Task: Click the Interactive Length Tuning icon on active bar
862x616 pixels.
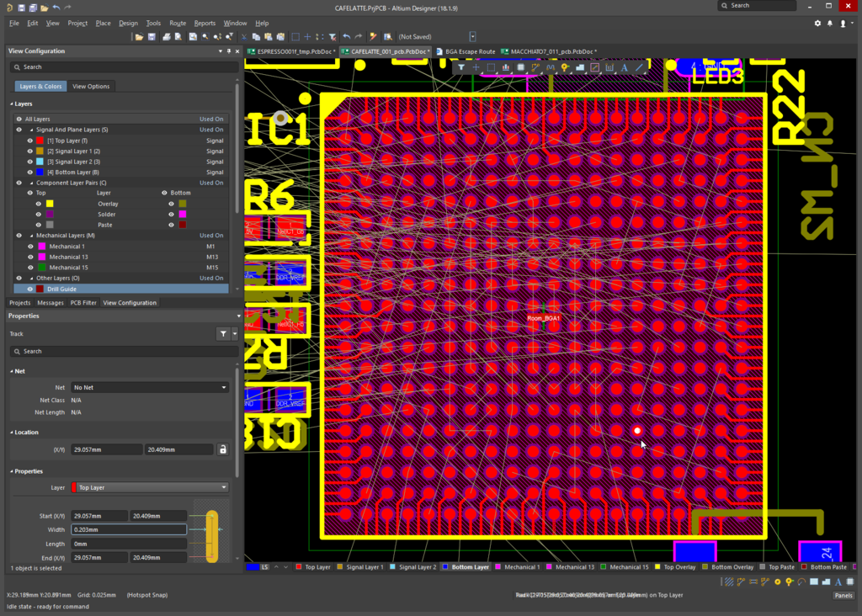Action: (x=551, y=67)
